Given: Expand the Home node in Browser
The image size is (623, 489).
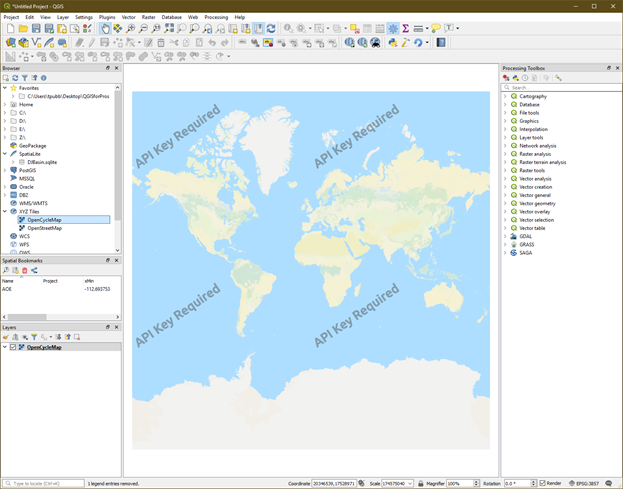Looking at the screenshot, I should [x=5, y=104].
